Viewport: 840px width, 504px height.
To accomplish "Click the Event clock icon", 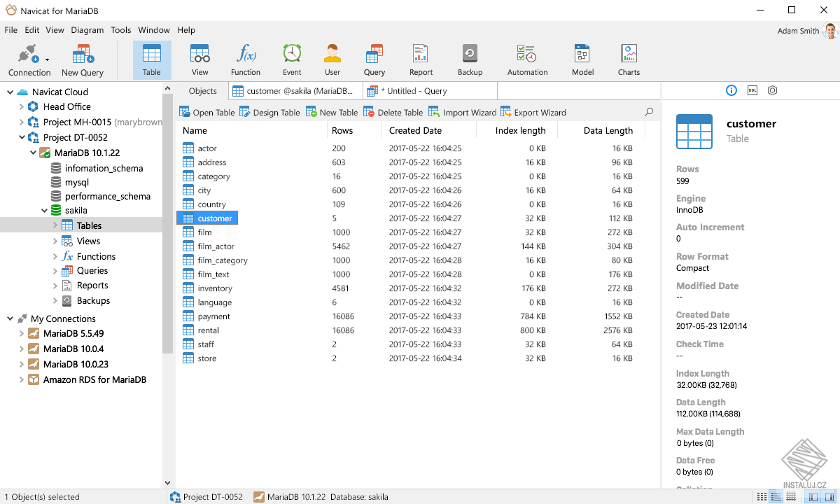I will tap(292, 55).
